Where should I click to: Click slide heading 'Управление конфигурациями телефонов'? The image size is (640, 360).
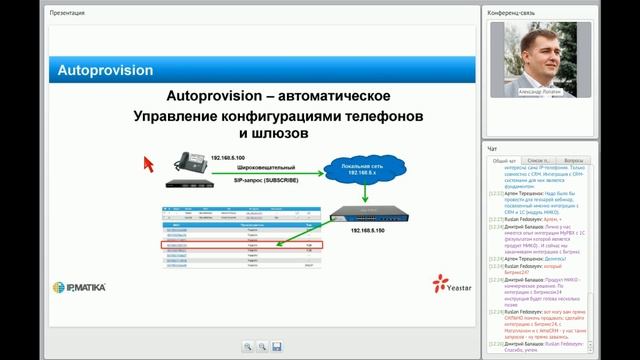click(x=278, y=116)
